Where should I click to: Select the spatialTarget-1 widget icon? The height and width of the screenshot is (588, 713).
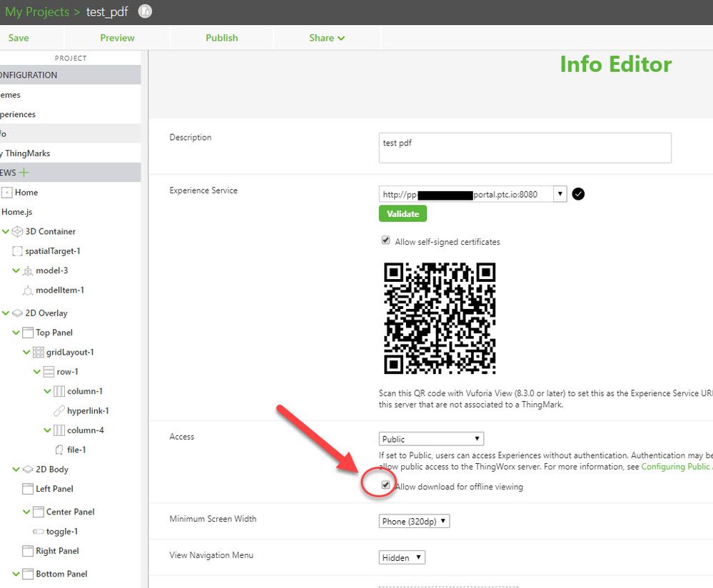(18, 251)
